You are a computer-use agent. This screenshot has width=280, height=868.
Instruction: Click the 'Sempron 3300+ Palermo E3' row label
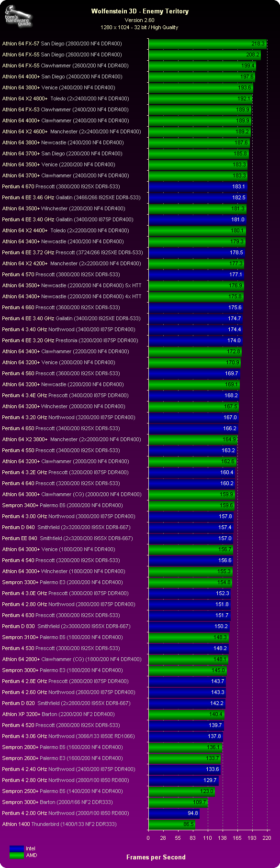coord(62,582)
